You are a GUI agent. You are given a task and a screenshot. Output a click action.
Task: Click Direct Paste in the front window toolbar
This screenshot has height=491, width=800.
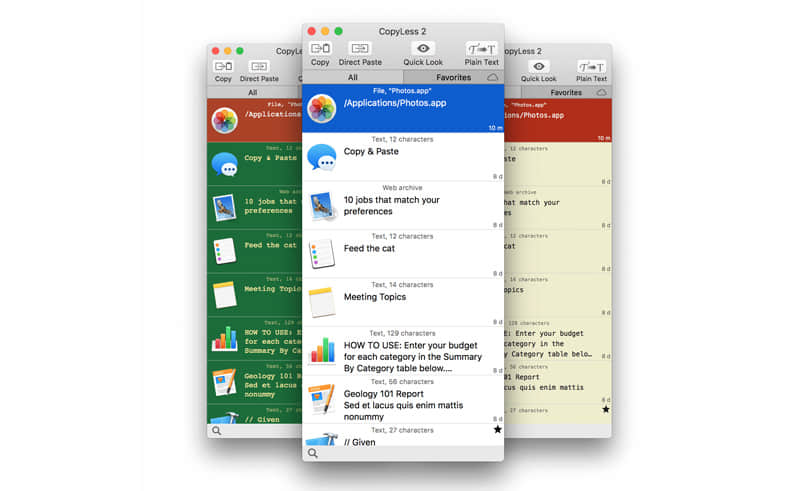360,54
